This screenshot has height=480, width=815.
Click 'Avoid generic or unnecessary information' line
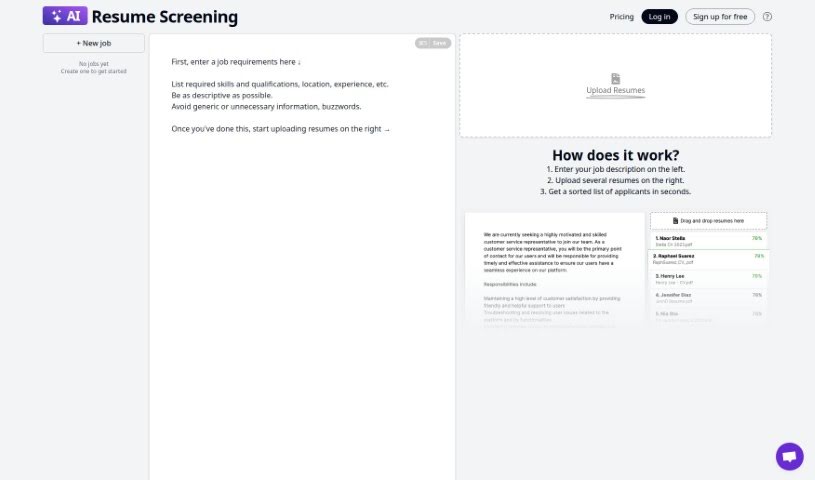pos(266,107)
